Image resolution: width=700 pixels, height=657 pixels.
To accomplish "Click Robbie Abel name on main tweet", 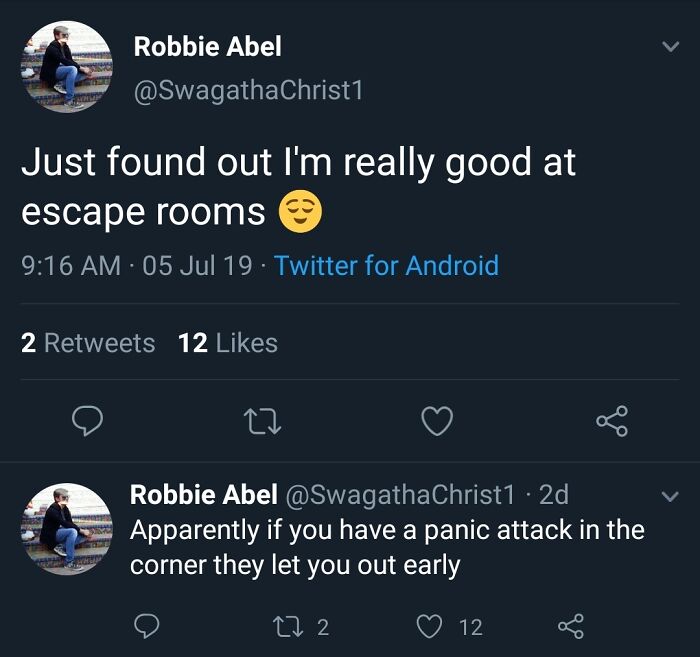I will [208, 46].
